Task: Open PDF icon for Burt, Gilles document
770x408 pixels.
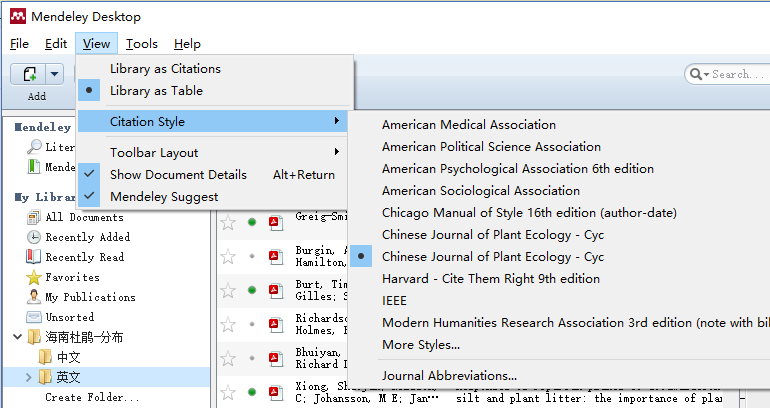Action: tap(275, 291)
